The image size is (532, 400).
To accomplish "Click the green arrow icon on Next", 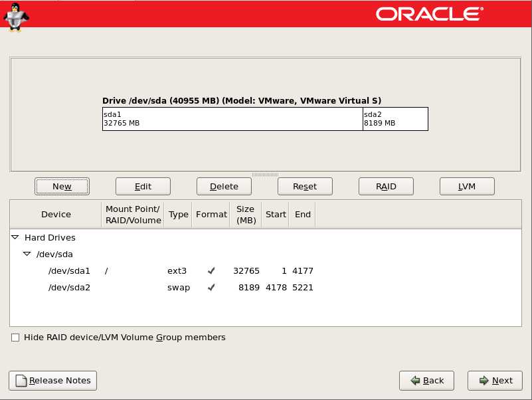I will point(484,380).
